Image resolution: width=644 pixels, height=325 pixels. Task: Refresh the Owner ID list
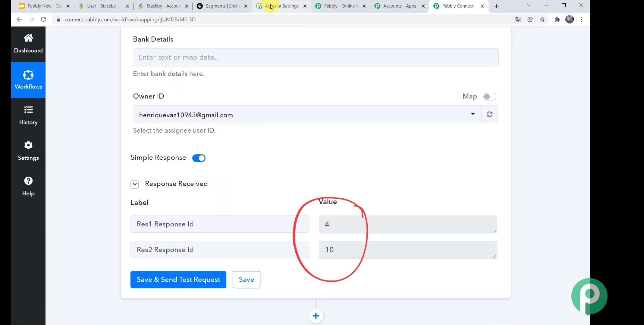coord(489,114)
